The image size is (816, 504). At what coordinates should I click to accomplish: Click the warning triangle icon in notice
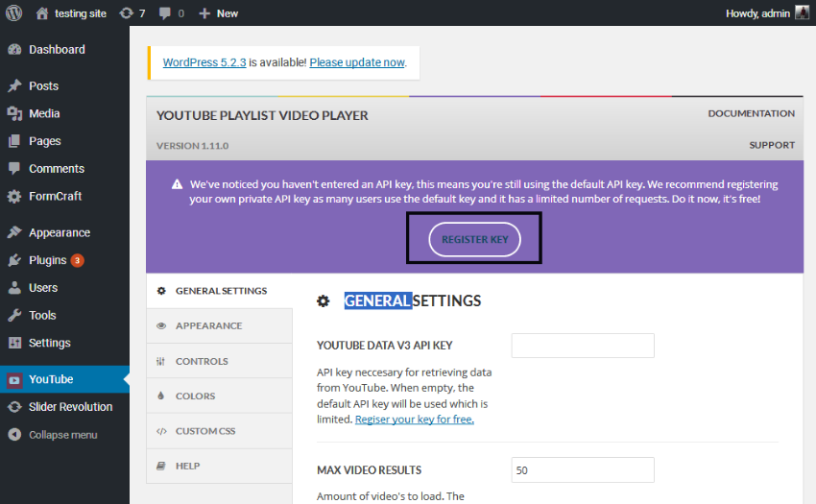coord(177,184)
